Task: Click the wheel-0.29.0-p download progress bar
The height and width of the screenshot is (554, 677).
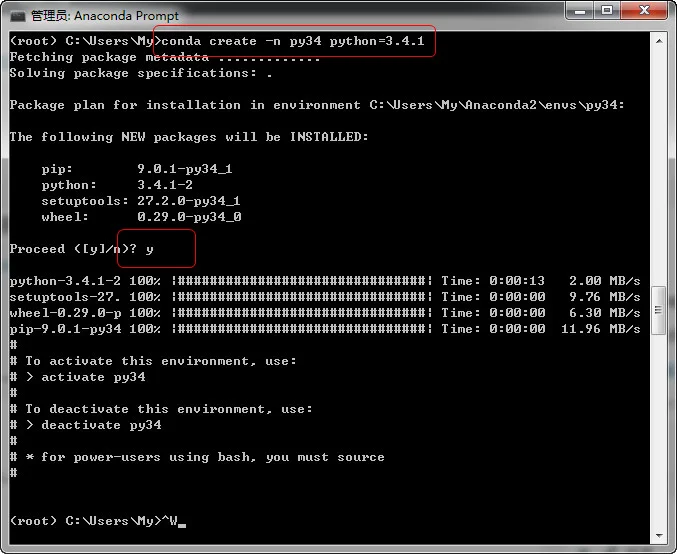Action: pyautogui.click(x=301, y=313)
